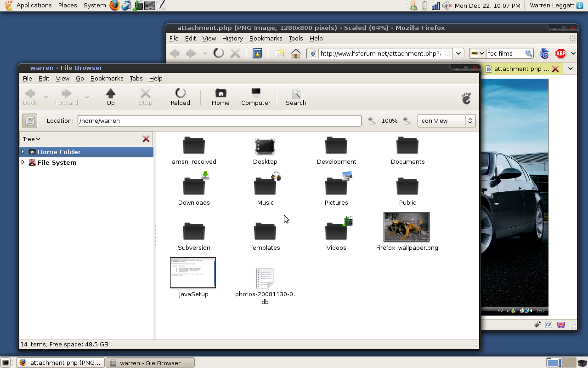Click the muted volume icon in the panel

(447, 6)
